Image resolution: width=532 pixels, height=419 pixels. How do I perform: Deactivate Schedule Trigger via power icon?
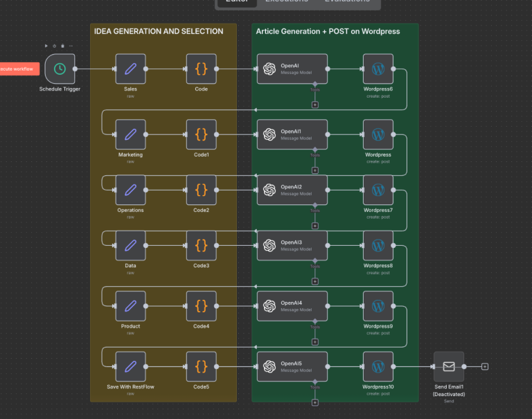pos(54,46)
